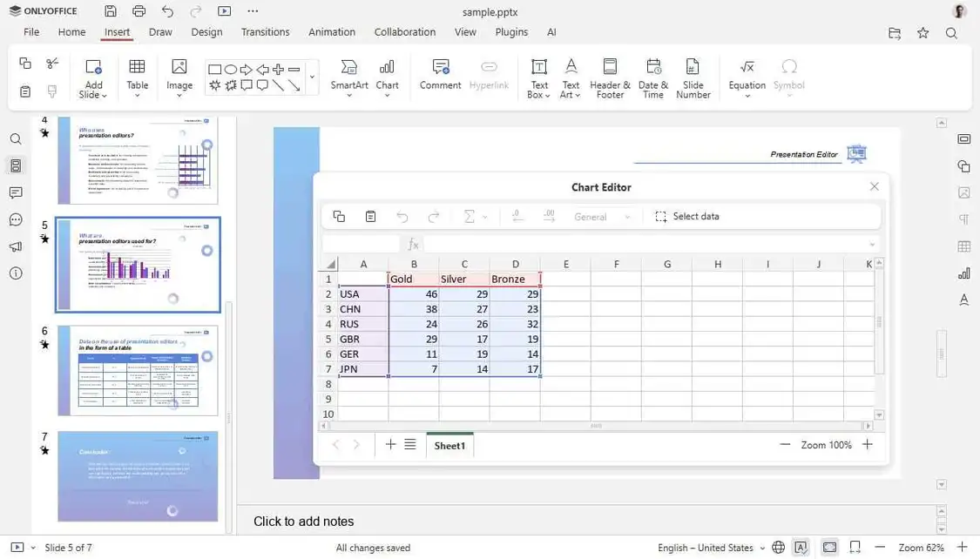980x559 pixels.
Task: Select the Equation tool
Action: [746, 77]
